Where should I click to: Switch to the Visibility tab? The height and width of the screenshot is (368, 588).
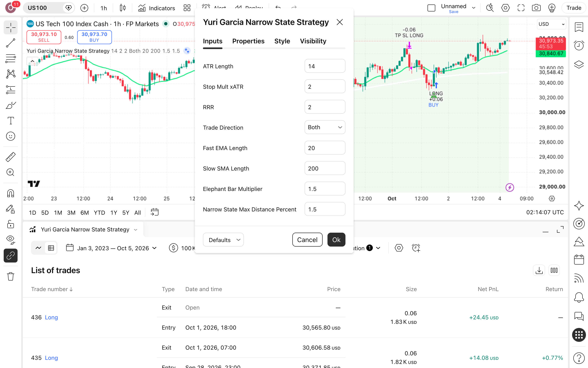(x=313, y=41)
